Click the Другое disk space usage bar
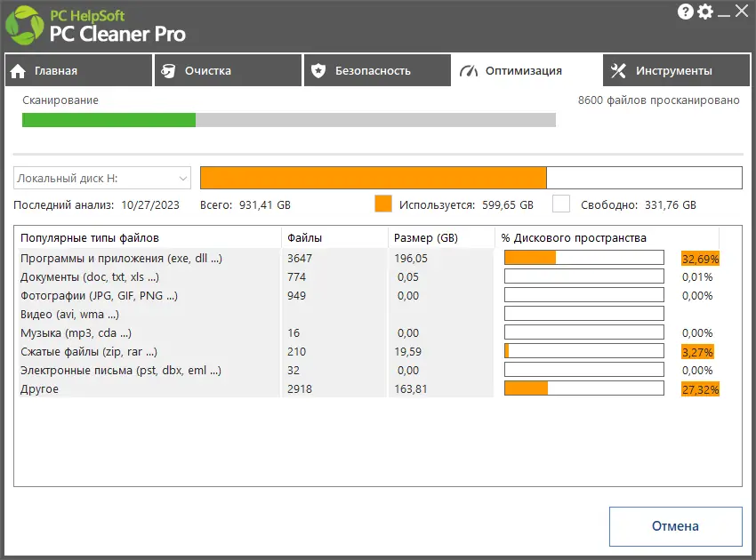Viewport: 756px width, 560px height. tap(583, 388)
